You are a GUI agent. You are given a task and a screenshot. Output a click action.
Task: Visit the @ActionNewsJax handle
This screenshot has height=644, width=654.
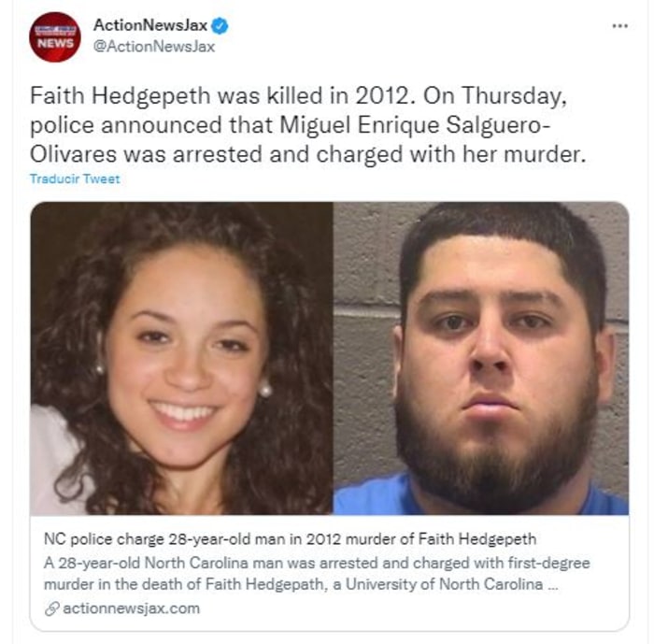(154, 47)
